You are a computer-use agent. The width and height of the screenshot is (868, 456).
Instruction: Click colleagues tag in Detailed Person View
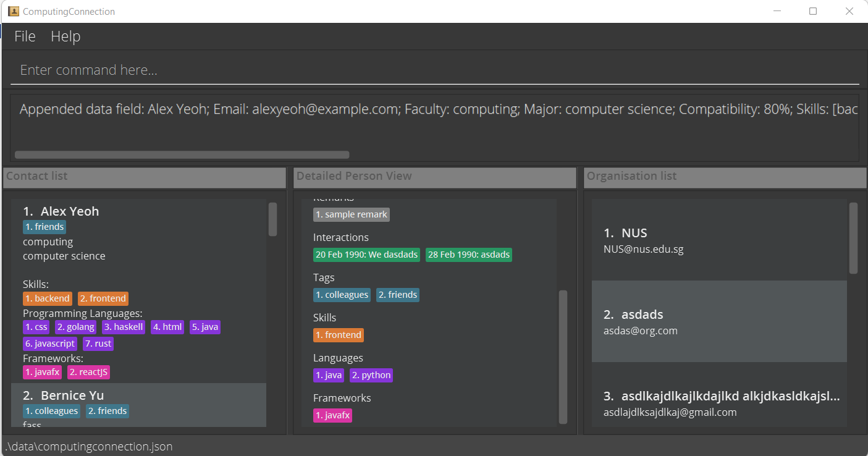(x=342, y=295)
